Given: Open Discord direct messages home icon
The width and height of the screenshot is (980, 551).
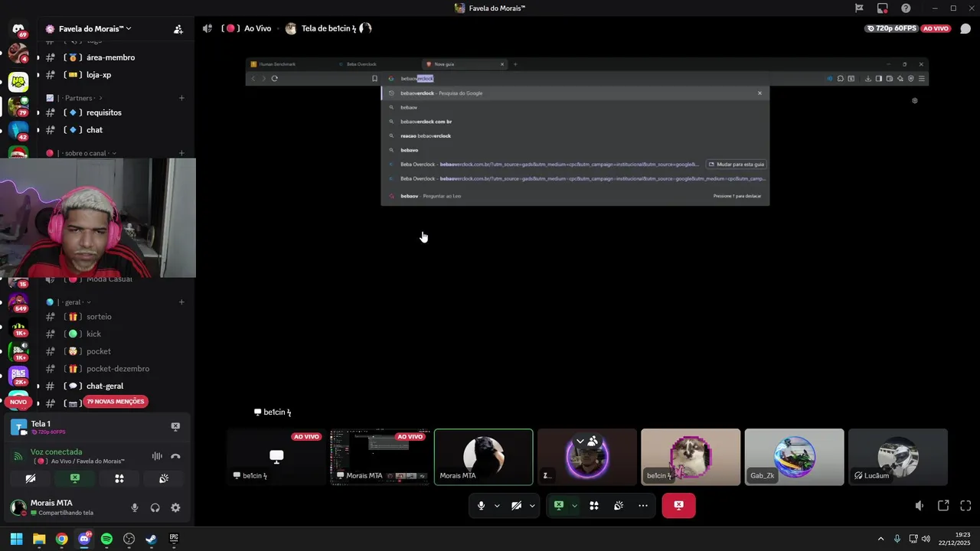Looking at the screenshot, I should (x=18, y=29).
